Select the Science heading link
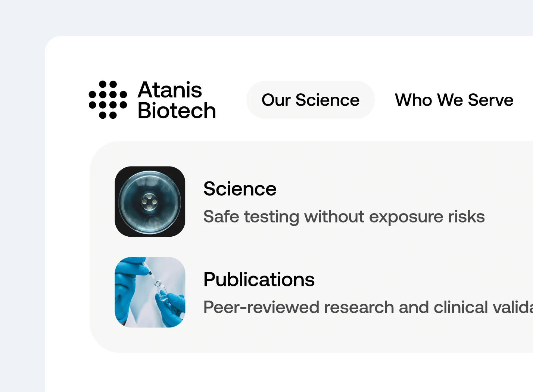Screen dimensions: 533x392 [x=240, y=189]
